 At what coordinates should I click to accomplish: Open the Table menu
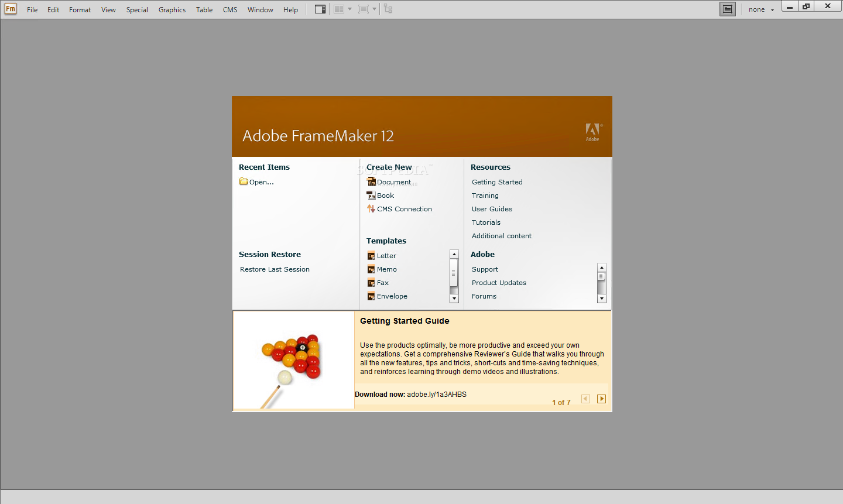tap(204, 9)
